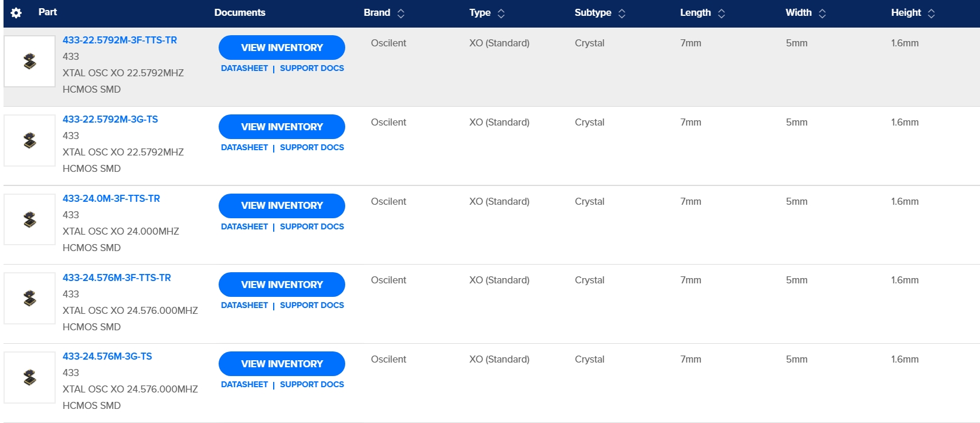Open datasheet for 433-24.0M-3F-TTS-TR

pos(244,226)
